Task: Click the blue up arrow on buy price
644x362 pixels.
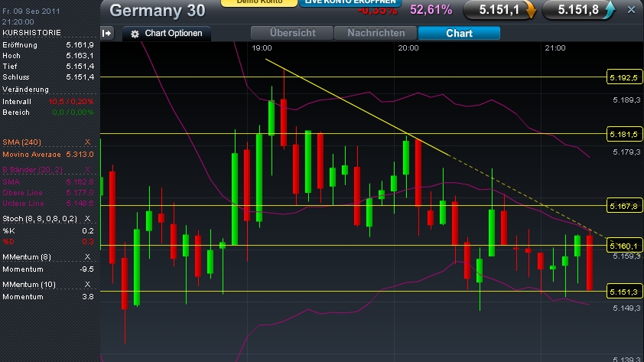Action: 610,10
